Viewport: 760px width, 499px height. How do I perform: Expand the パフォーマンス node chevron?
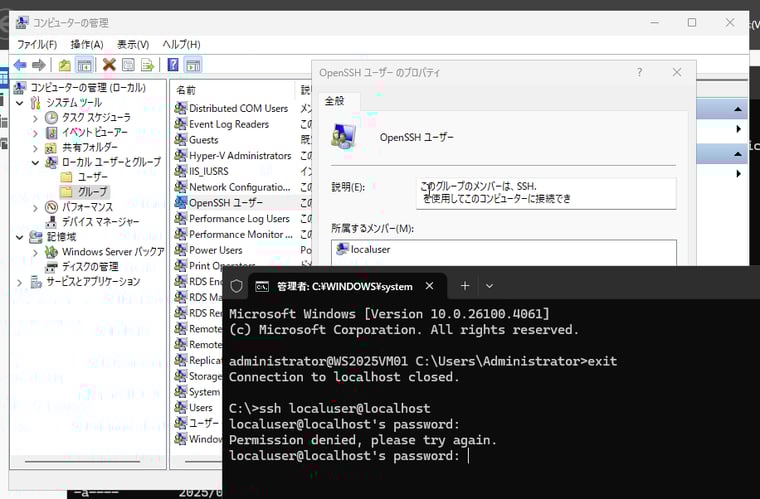[35, 208]
